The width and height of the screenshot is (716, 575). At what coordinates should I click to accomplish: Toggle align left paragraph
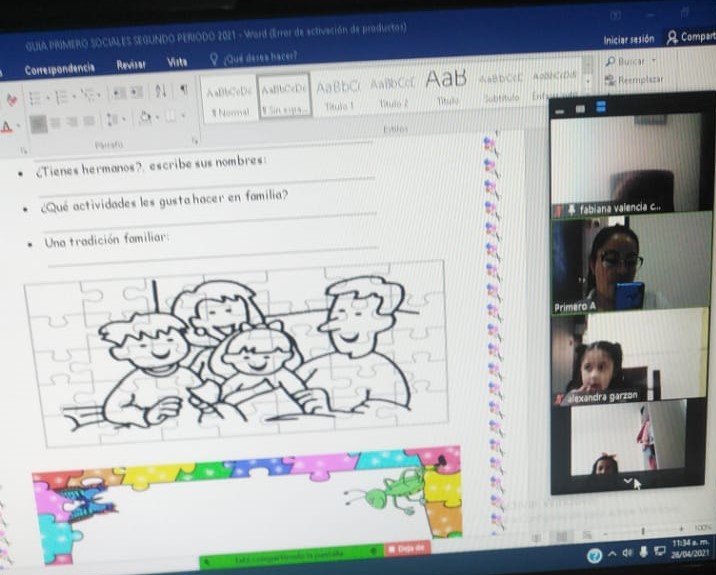[38, 124]
